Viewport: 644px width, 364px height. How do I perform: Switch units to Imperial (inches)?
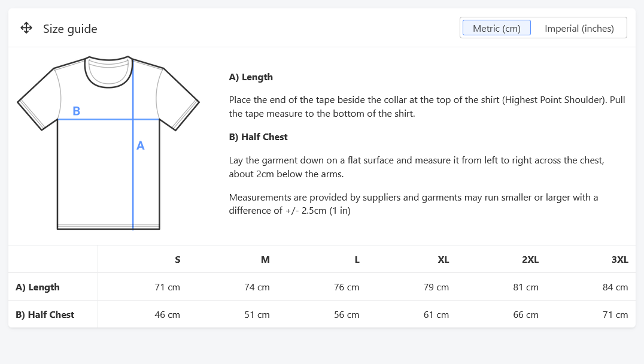pos(579,28)
